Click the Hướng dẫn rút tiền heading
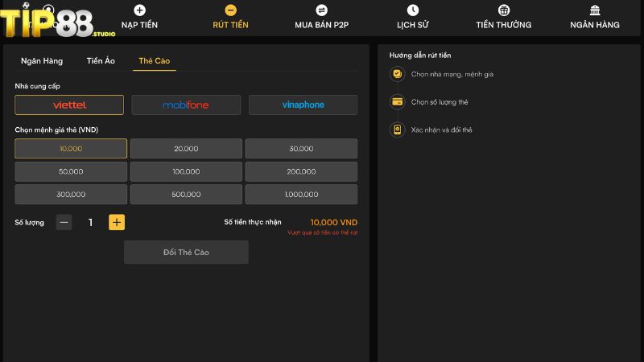This screenshot has width=644, height=362. tap(420, 55)
